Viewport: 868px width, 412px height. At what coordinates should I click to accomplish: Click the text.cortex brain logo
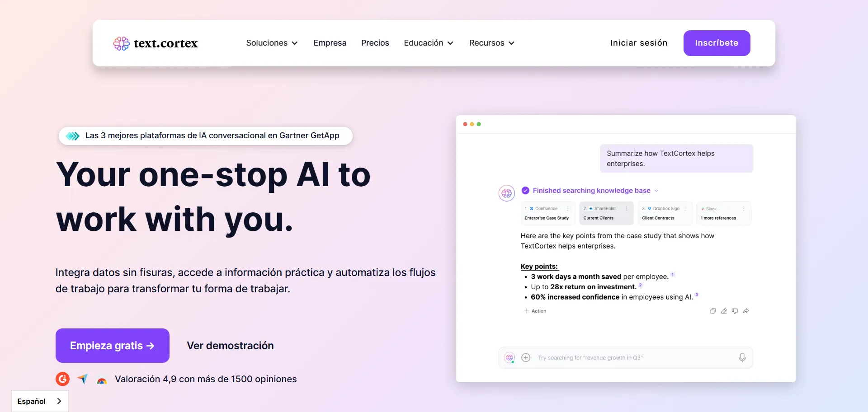121,43
